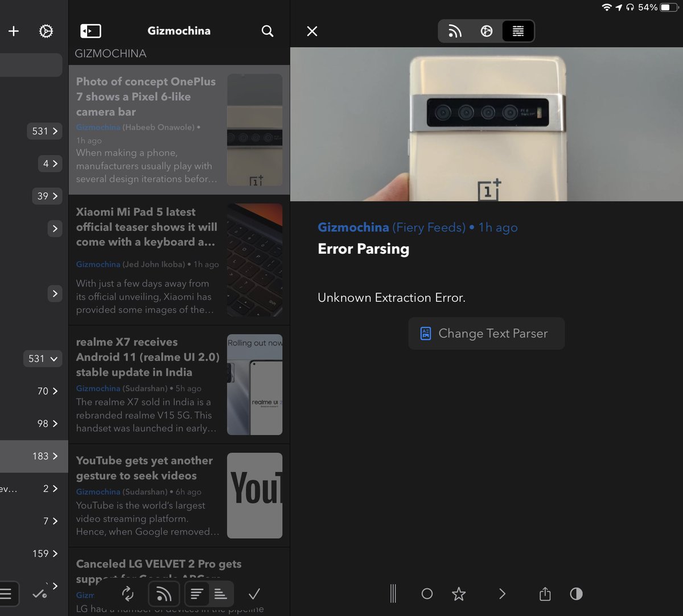The width and height of the screenshot is (683, 616).
Task: Toggle dark theme with the half-circle icon
Action: tap(576, 594)
